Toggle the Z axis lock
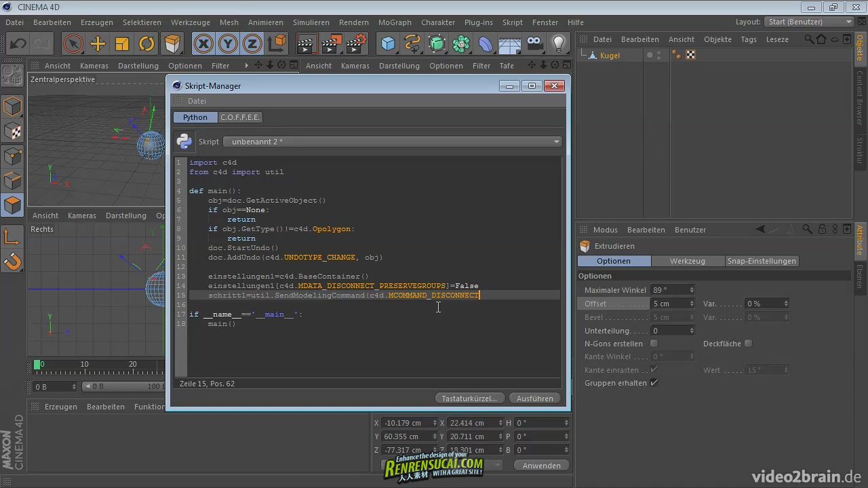This screenshot has width=868, height=488. coord(252,44)
